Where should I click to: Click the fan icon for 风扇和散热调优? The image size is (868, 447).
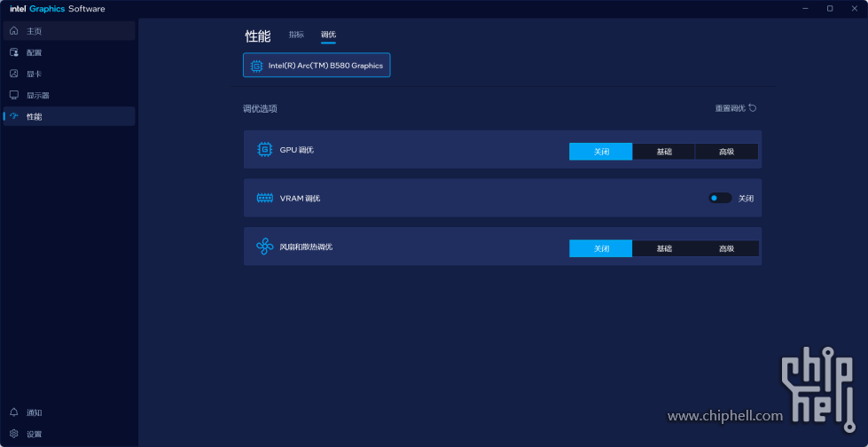pos(265,247)
